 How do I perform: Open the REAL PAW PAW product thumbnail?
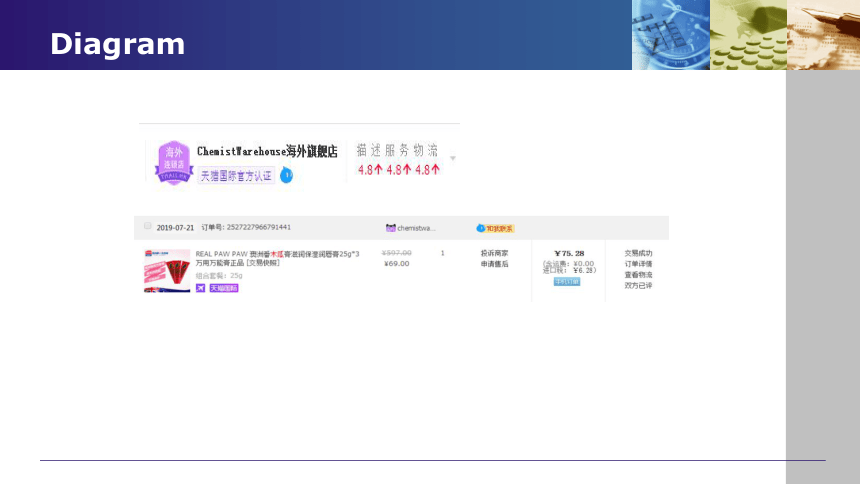(x=167, y=271)
